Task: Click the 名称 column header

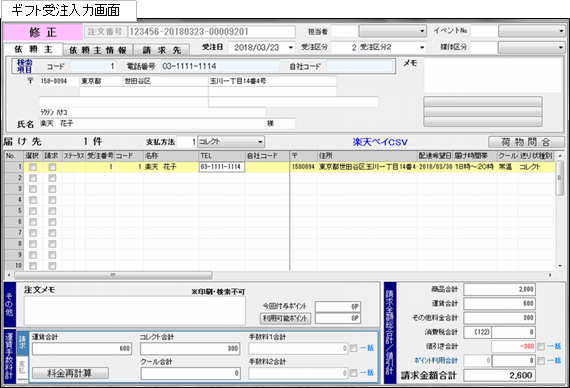Action: (171, 156)
